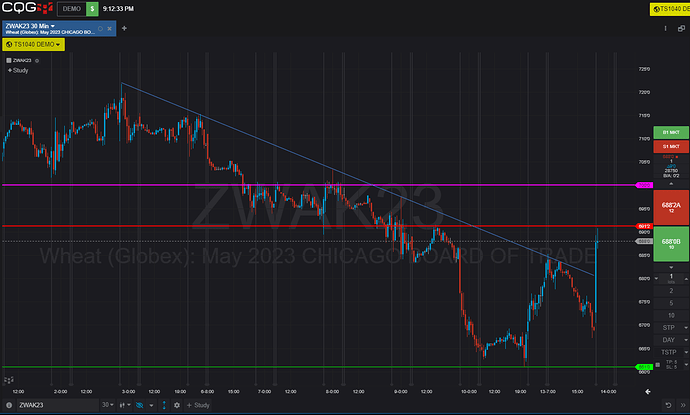Select the blue descending trendline on the chart
Image resolution: width=690 pixels, height=415 pixels.
click(357, 179)
